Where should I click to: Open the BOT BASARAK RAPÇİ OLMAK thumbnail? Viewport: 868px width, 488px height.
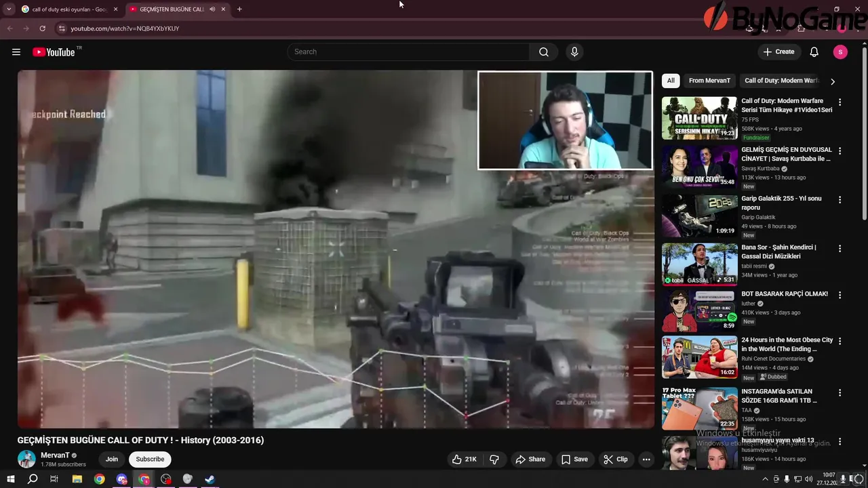tap(699, 311)
